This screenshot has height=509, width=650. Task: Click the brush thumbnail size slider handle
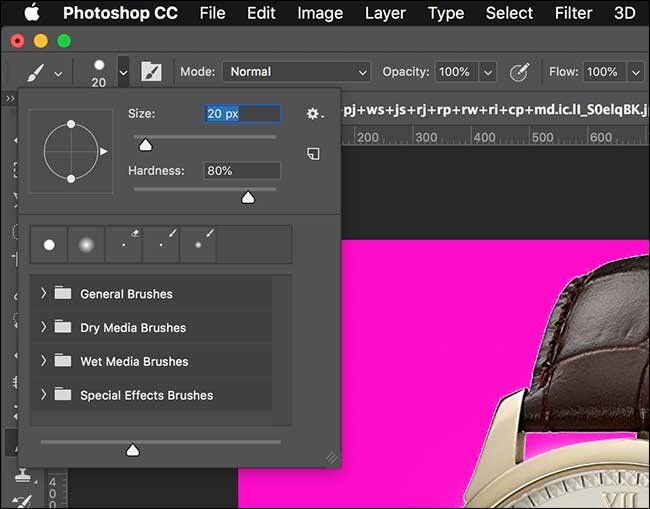pos(133,450)
